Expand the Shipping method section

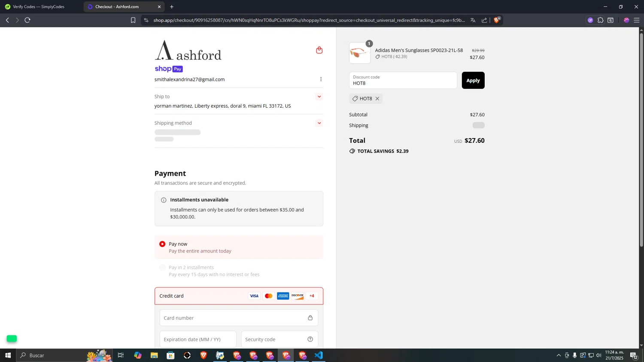click(319, 123)
